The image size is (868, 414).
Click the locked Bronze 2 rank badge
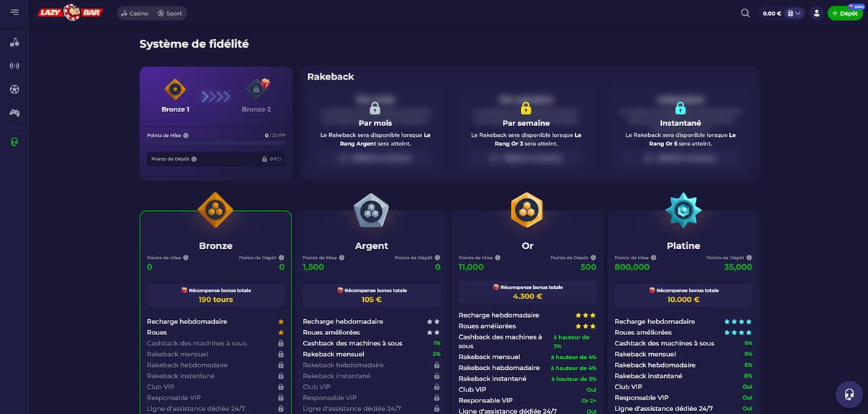click(256, 89)
